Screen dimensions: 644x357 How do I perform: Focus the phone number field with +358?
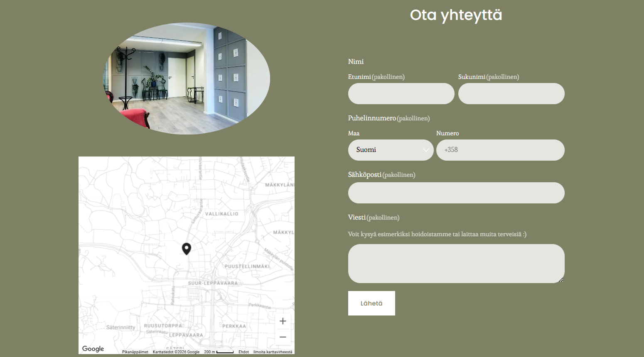point(500,150)
